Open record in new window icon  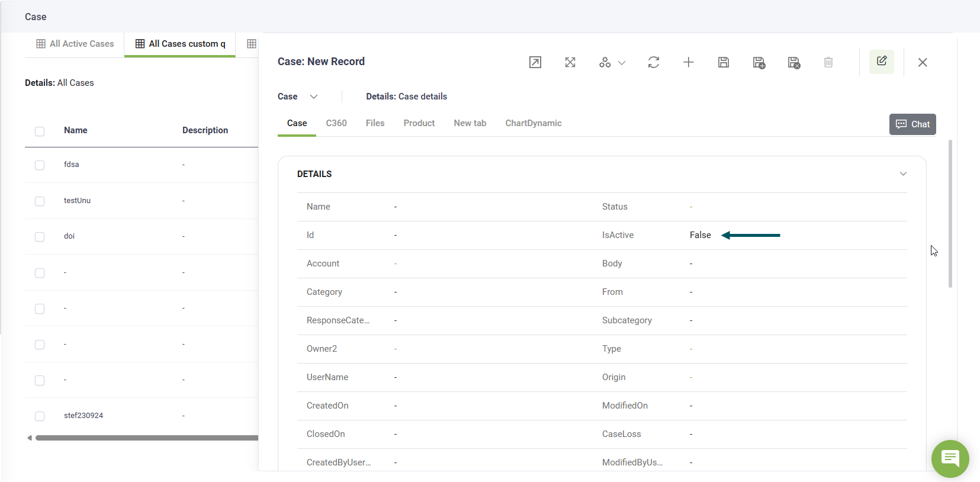535,62
